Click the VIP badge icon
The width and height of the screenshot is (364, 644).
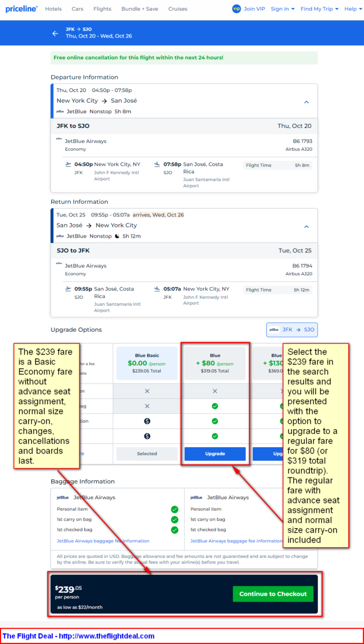coord(236,9)
